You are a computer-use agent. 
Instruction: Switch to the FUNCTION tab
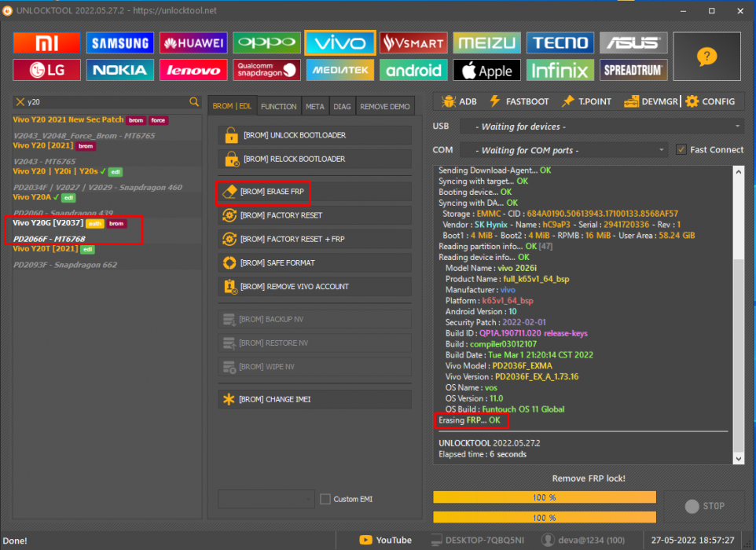(x=279, y=107)
